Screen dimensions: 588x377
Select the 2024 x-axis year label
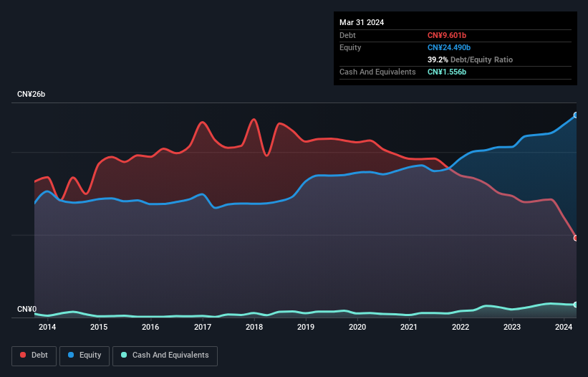pos(564,328)
